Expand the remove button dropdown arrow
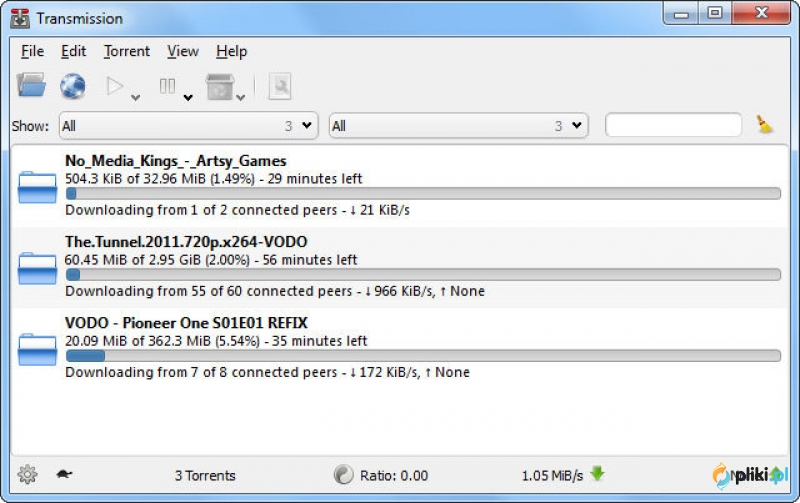 click(241, 97)
